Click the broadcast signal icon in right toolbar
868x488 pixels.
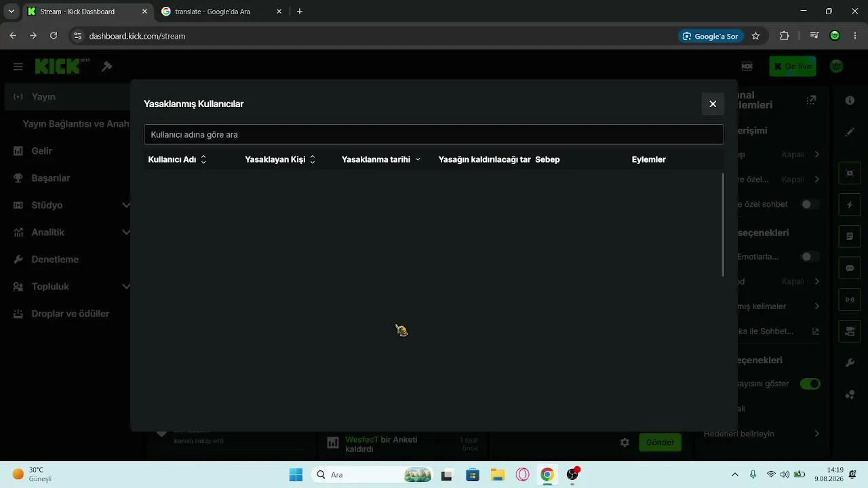point(850,300)
